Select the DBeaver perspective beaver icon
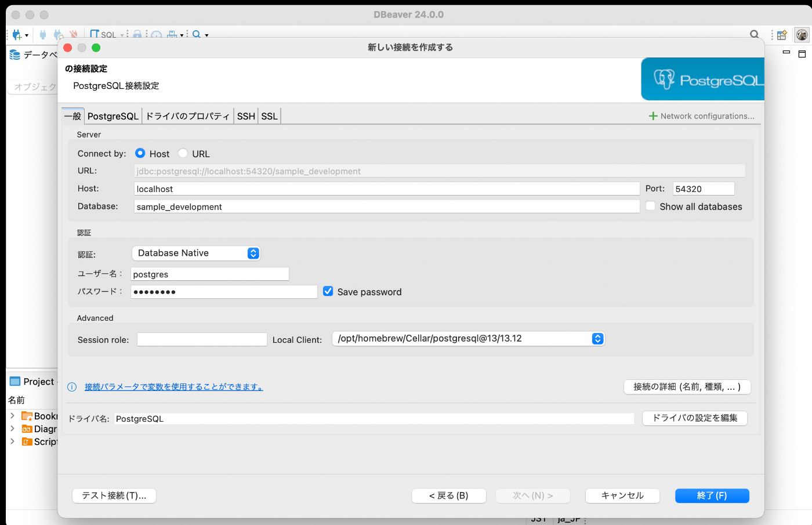The height and width of the screenshot is (525, 812). point(802,35)
